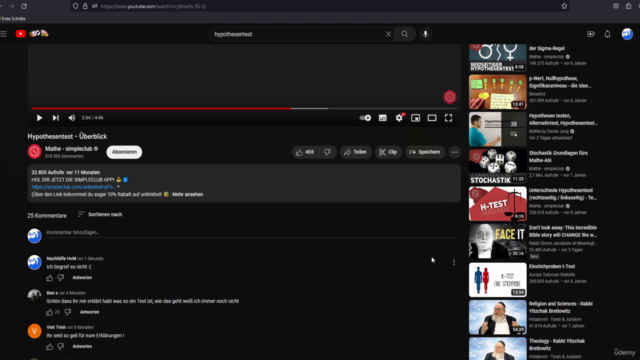This screenshot has width=640, height=360.
Task: Open Stochastik Grundlagen fürs Mathe-Abi video
Action: (498, 167)
